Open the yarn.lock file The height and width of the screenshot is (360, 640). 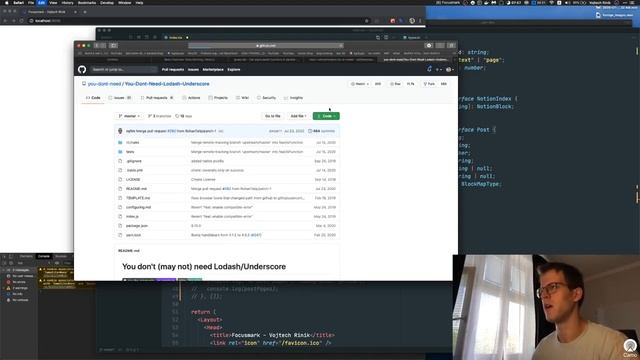pyautogui.click(x=133, y=235)
